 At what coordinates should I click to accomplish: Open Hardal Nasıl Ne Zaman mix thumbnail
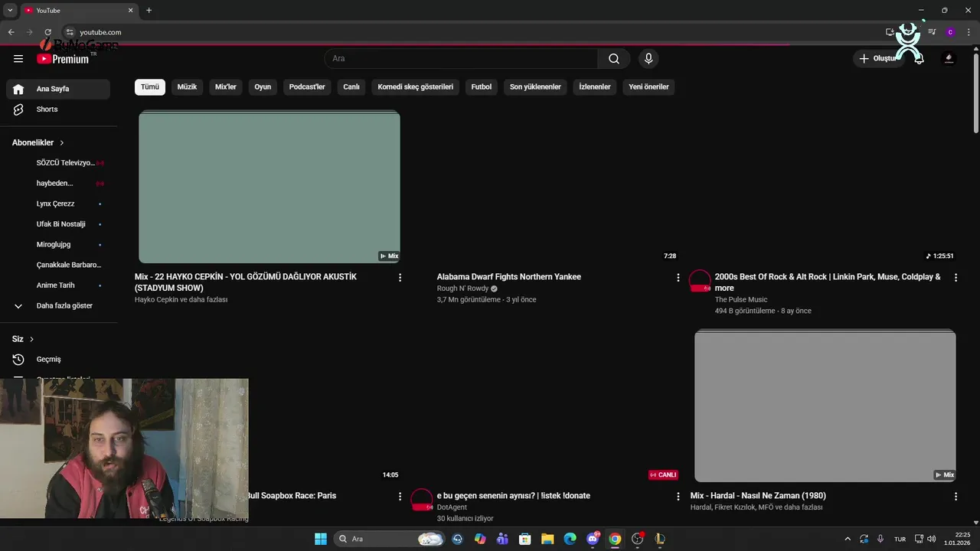tap(825, 406)
